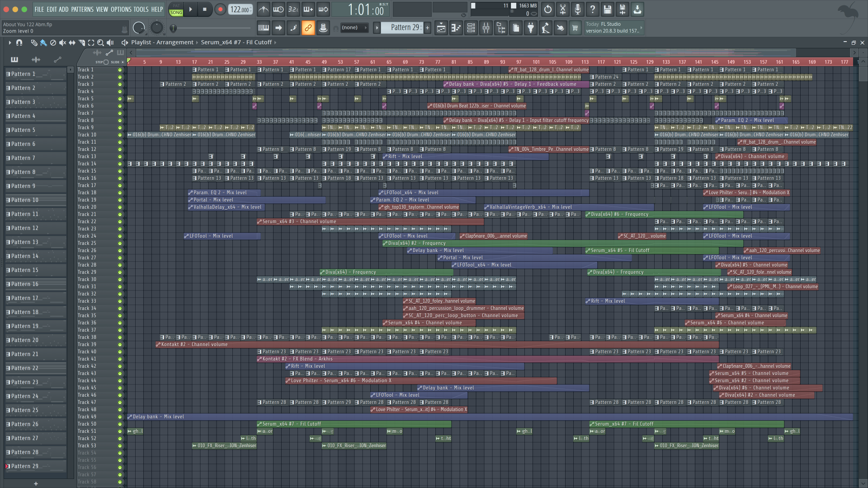
Task: Toggle the multilink to controllers icon
Action: [x=323, y=28]
